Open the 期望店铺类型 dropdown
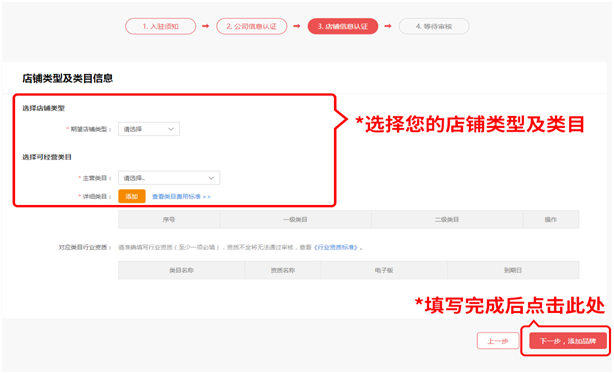Image resolution: width=614 pixels, height=374 pixels. [149, 129]
